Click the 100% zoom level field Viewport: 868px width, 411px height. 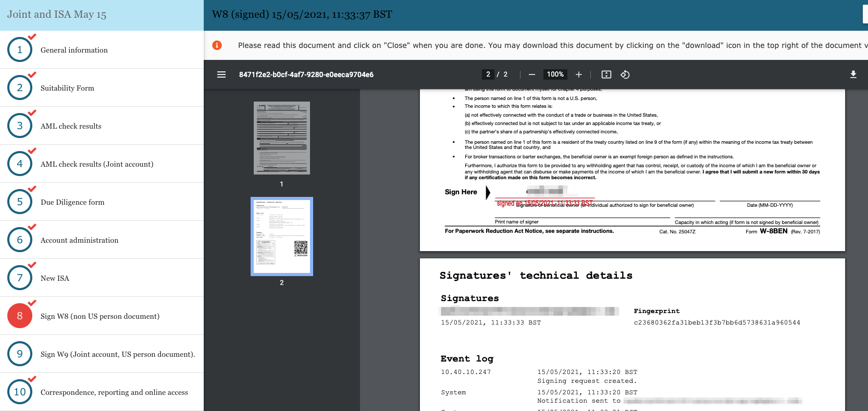(x=555, y=74)
